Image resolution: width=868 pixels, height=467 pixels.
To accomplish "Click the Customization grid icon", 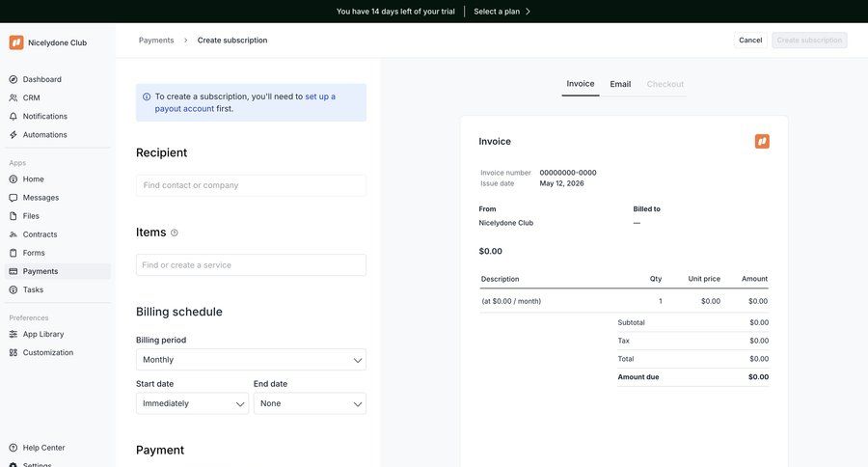I will click(14, 352).
